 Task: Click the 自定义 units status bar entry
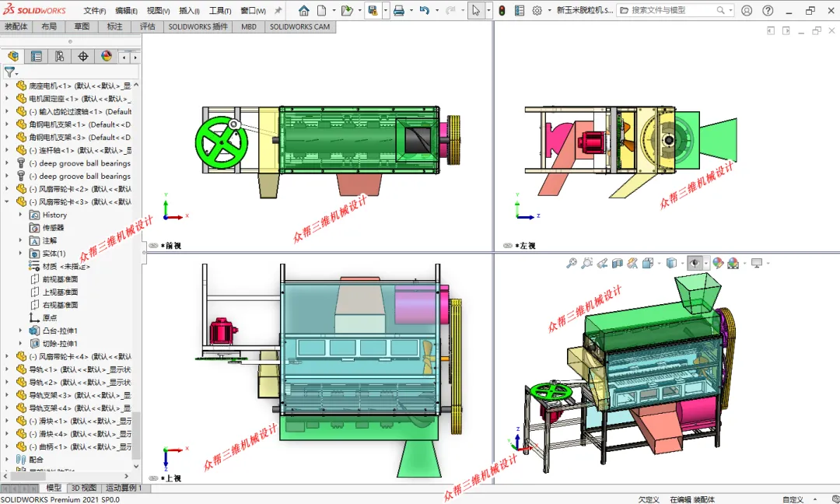793,499
